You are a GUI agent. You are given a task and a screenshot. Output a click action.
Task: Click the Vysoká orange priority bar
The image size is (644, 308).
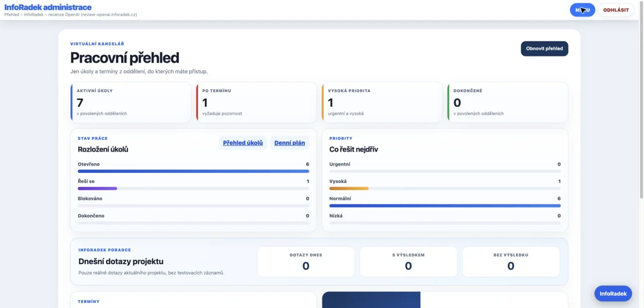[349, 188]
